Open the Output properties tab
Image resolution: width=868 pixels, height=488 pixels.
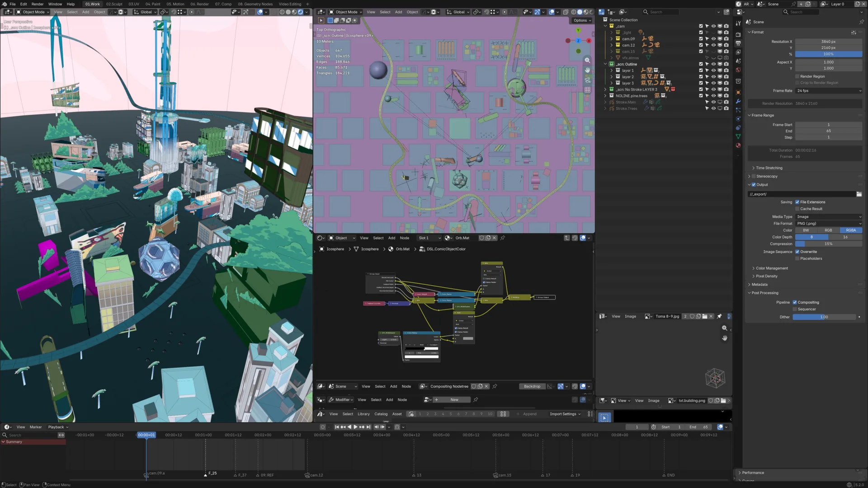pos(738,43)
